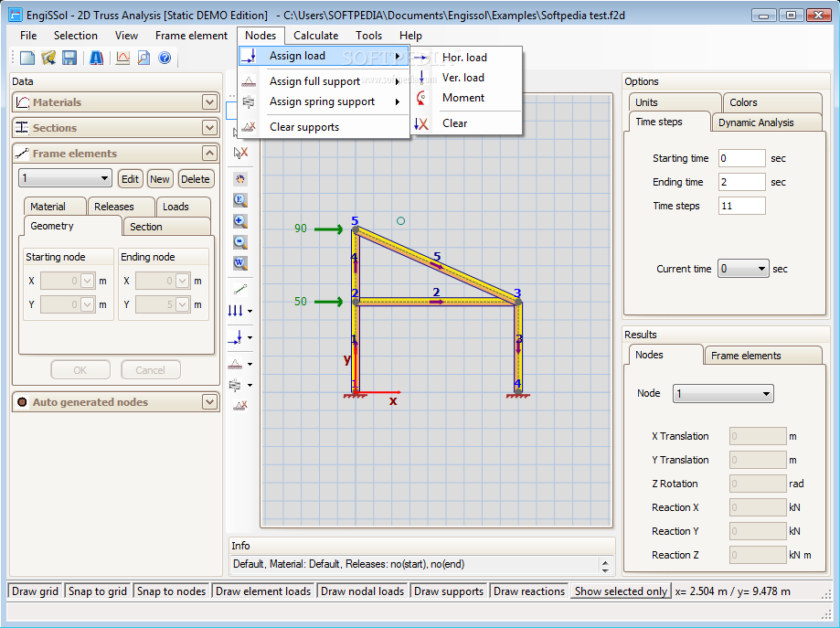The image size is (840, 628).
Task: Click the Delete frame element button
Action: (x=195, y=179)
